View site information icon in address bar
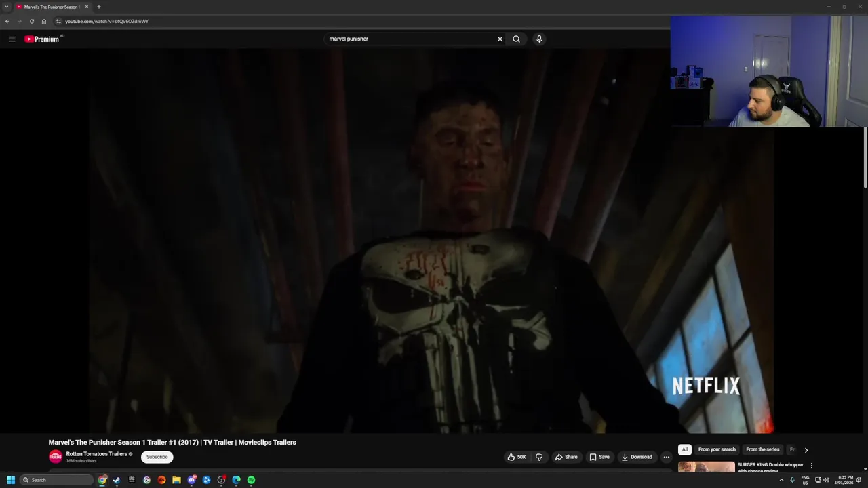Image resolution: width=868 pixels, height=488 pixels. [x=58, y=21]
